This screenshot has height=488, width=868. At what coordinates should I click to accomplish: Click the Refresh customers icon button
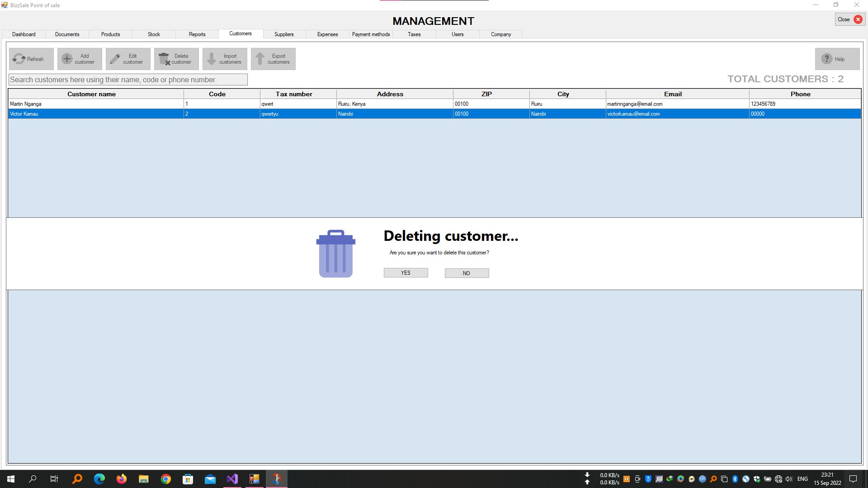(31, 59)
